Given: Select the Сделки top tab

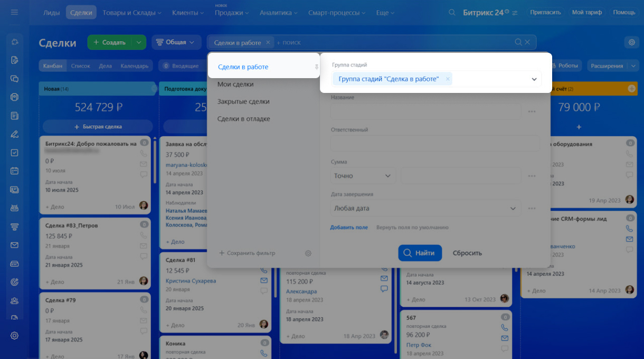Looking at the screenshot, I should pyautogui.click(x=81, y=12).
